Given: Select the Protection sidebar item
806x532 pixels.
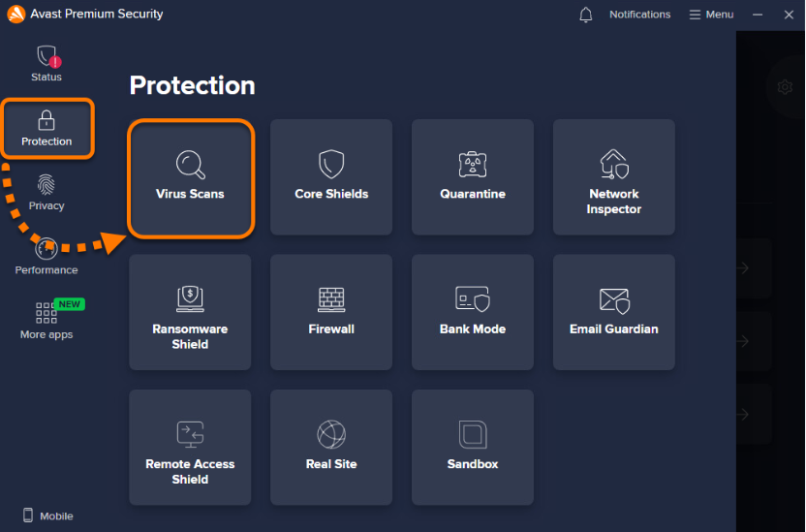Looking at the screenshot, I should [46, 128].
